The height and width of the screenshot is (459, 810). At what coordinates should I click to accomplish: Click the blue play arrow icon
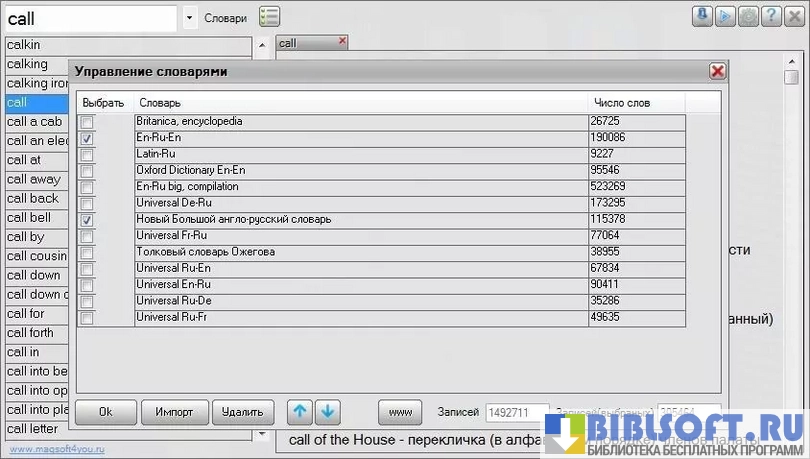725,16
